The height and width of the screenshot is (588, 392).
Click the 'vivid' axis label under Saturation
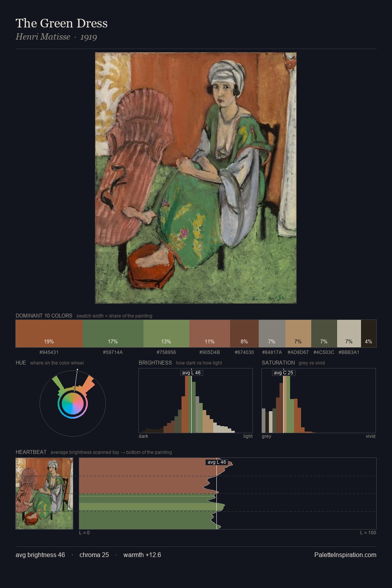coord(370,436)
